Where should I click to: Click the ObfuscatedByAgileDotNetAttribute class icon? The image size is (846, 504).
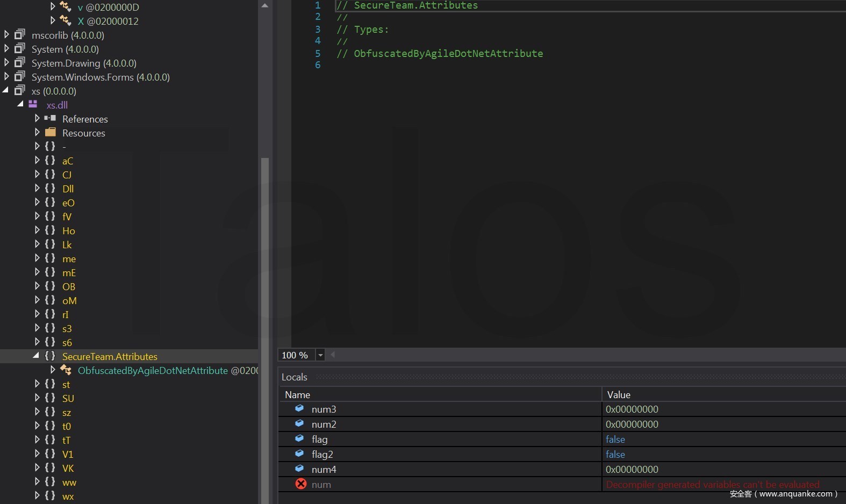pyautogui.click(x=66, y=370)
